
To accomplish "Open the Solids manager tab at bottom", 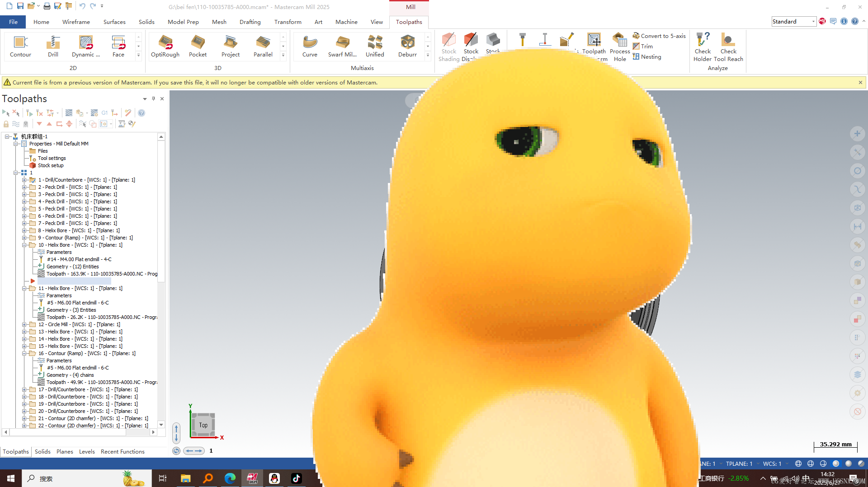I will 42,451.
